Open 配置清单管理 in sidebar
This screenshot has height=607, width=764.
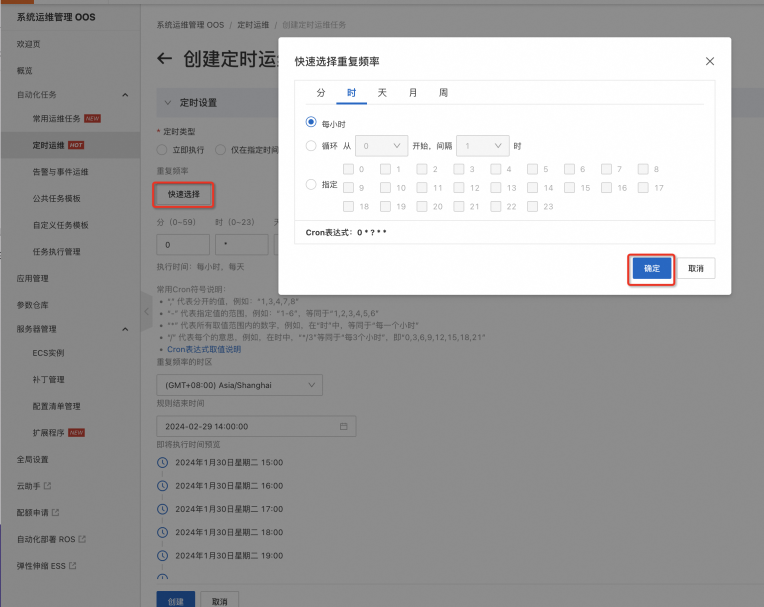[57, 406]
